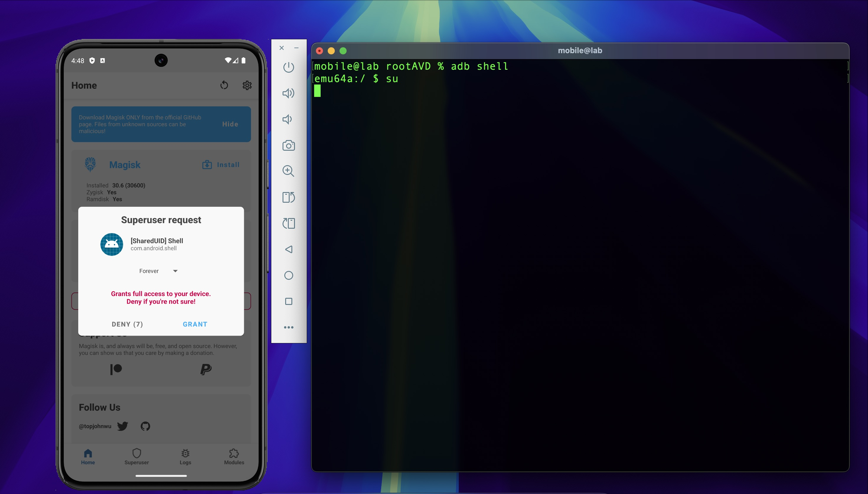Click the terminal red close button
This screenshot has width=868, height=494.
(x=319, y=51)
